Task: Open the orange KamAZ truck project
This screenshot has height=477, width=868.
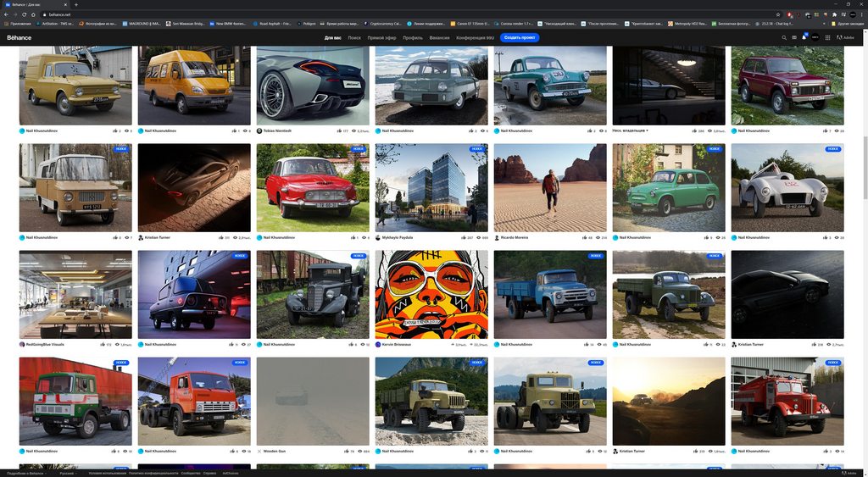Action: 194,402
